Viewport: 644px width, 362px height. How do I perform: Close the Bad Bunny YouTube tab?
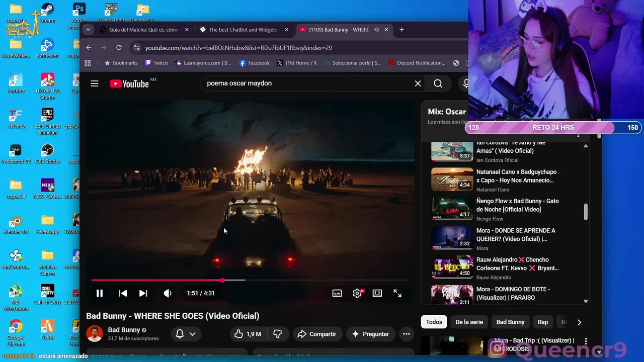[386, 30]
